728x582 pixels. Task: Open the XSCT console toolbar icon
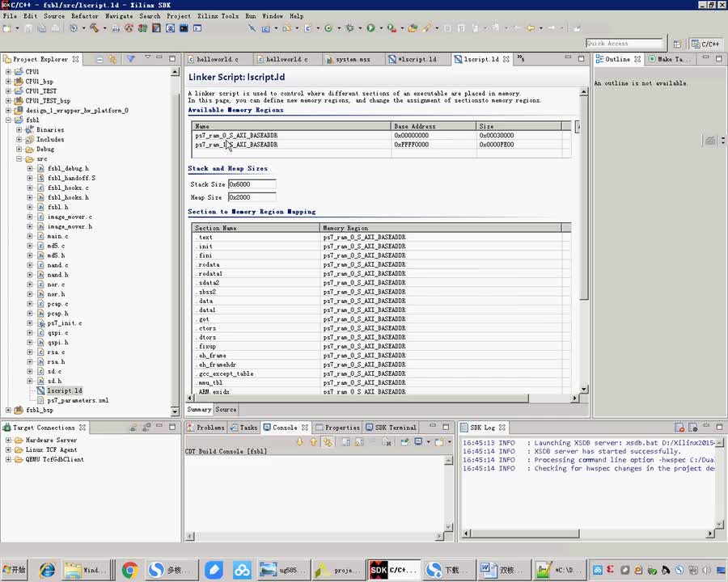pyautogui.click(x=197, y=28)
